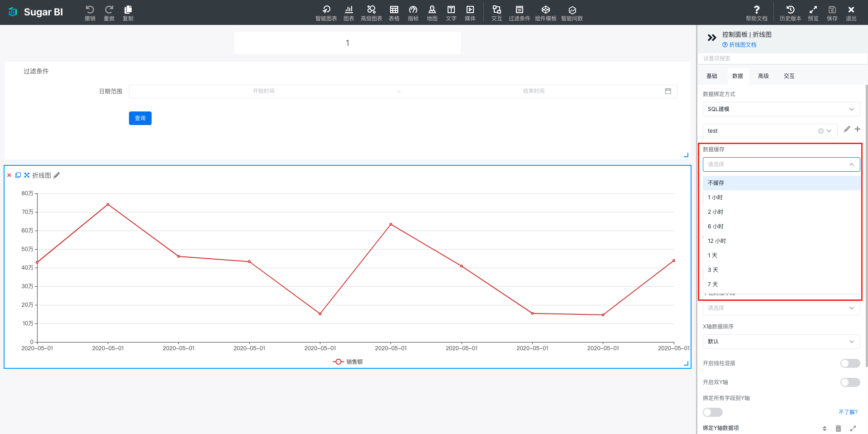Select 1 小时 cache option

782,198
